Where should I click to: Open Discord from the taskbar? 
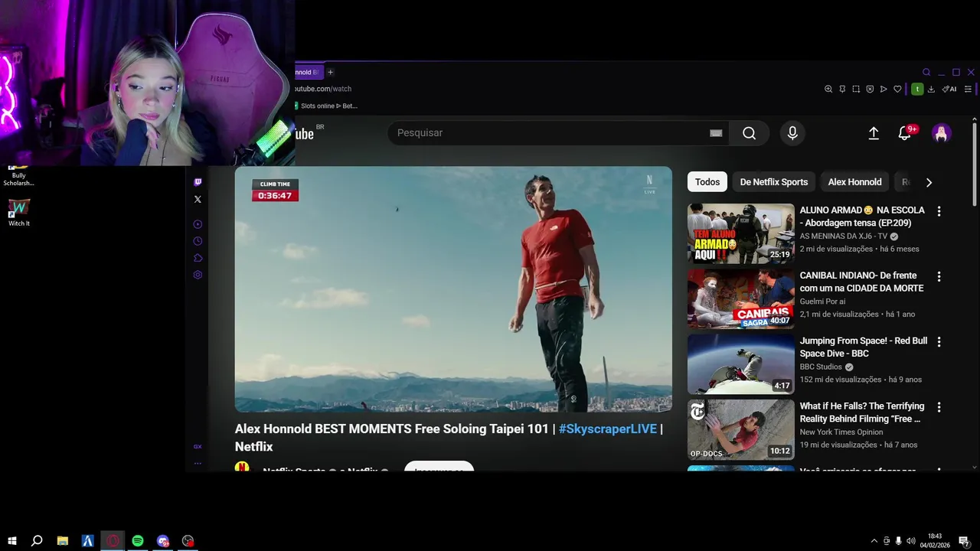pos(163,541)
